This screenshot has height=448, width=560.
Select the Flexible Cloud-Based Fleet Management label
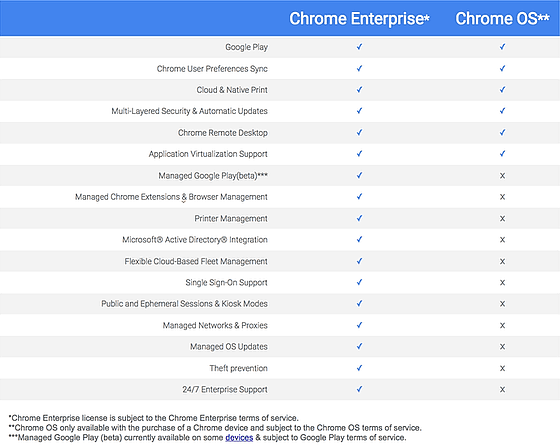coord(196,261)
